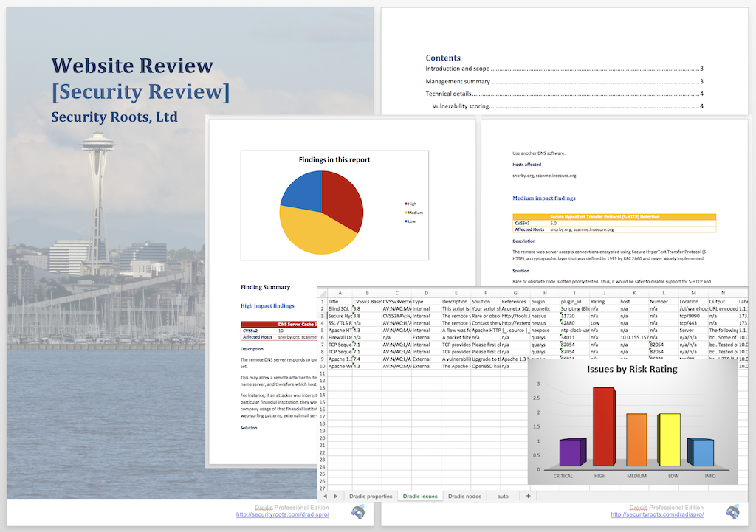Image resolution: width=756 pixels, height=532 pixels.
Task: Click the Location header cell in row 1
Action: (693, 302)
